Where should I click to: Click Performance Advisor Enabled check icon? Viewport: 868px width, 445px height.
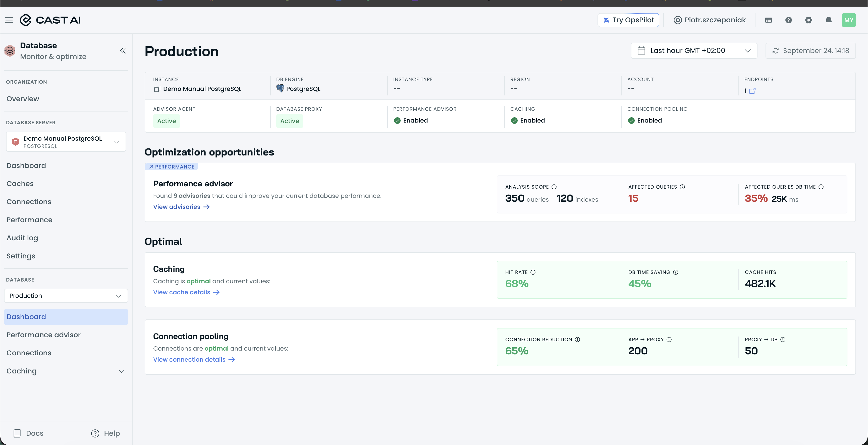(x=397, y=121)
